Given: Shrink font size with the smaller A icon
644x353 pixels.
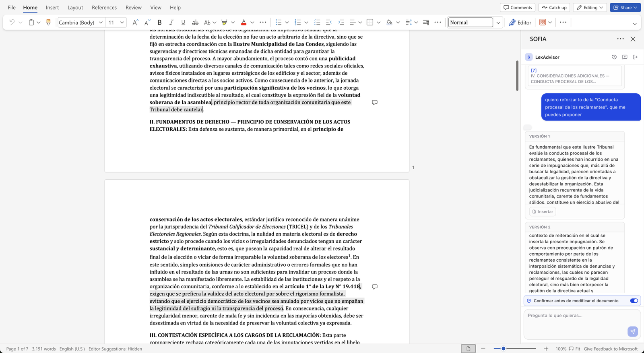Looking at the screenshot, I should pos(147,23).
